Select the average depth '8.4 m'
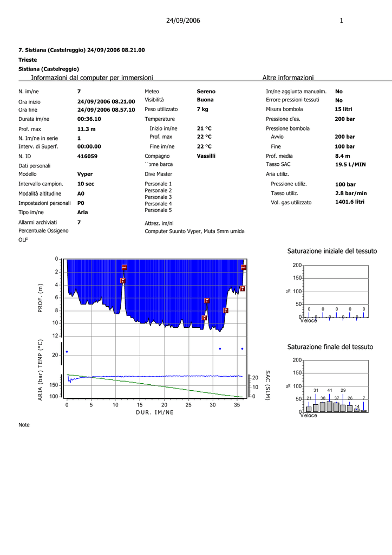The width and height of the screenshot is (392, 555). [x=343, y=156]
